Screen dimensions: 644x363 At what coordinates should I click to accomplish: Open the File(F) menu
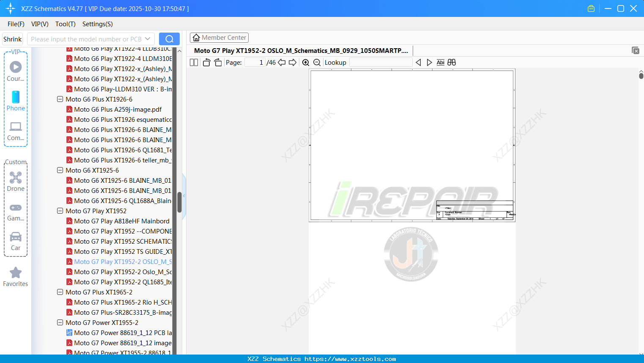click(x=16, y=24)
